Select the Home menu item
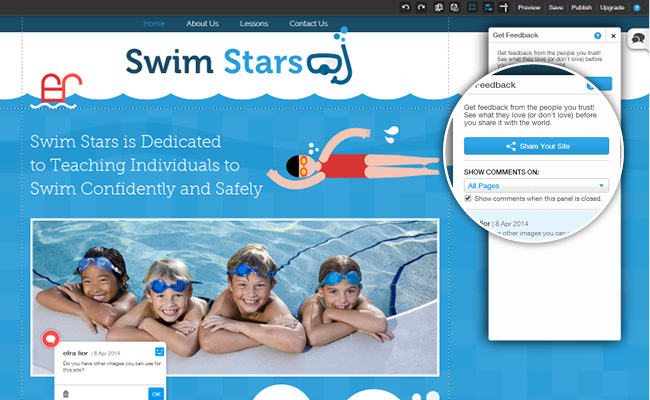650x400 pixels. (154, 24)
